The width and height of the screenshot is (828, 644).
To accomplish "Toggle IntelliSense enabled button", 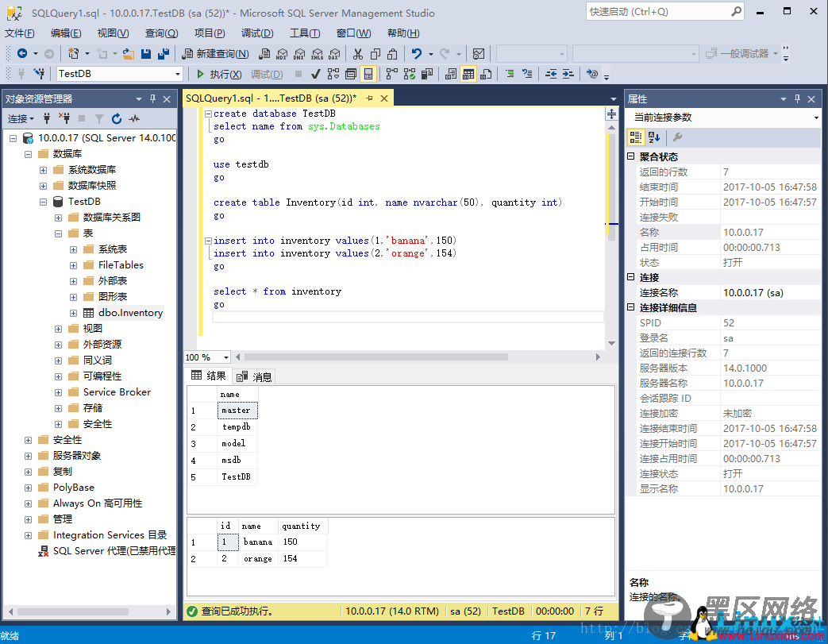I will pos(368,74).
